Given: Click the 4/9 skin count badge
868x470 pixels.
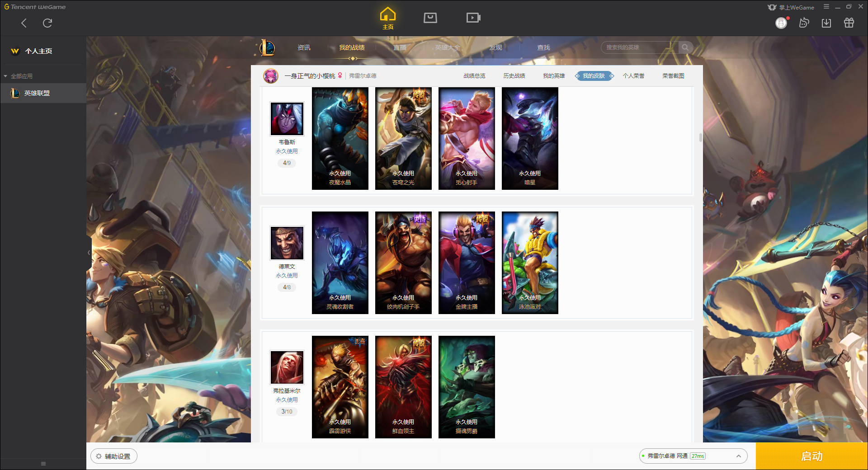Looking at the screenshot, I should [x=287, y=163].
